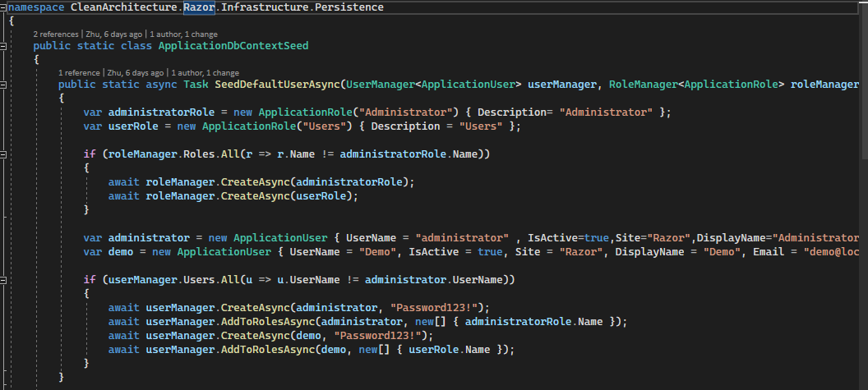868x390 pixels.
Task: Click "Persistence" in the namespace declaration
Action: (349, 7)
